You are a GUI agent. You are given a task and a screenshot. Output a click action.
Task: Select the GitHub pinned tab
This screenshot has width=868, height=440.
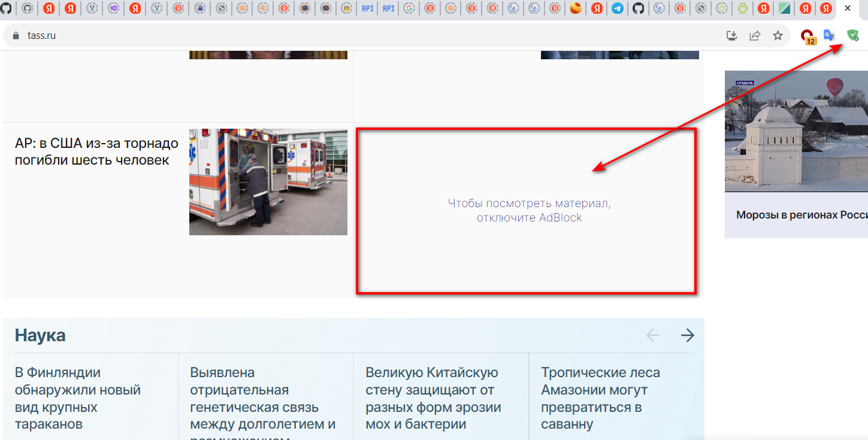(639, 8)
